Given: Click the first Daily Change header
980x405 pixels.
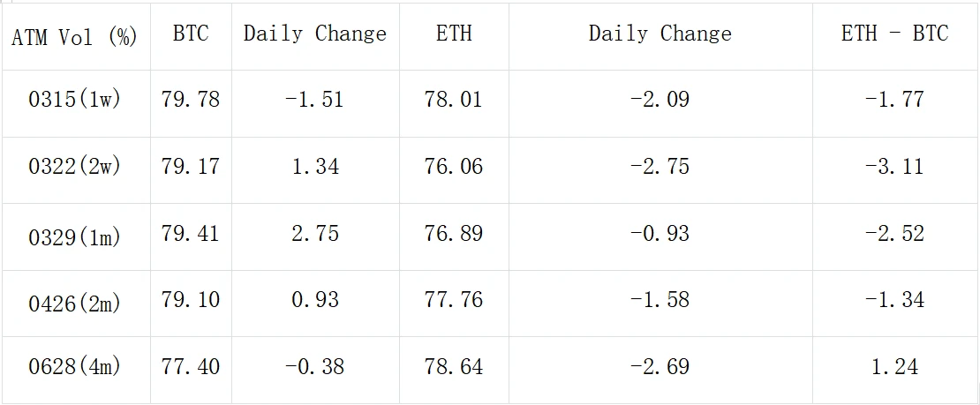Looking at the screenshot, I should click(315, 34).
